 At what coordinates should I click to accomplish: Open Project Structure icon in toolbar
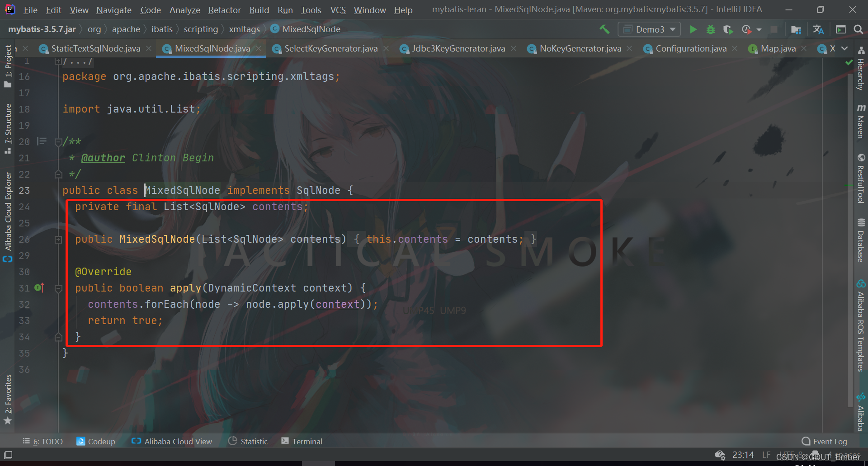(796, 29)
